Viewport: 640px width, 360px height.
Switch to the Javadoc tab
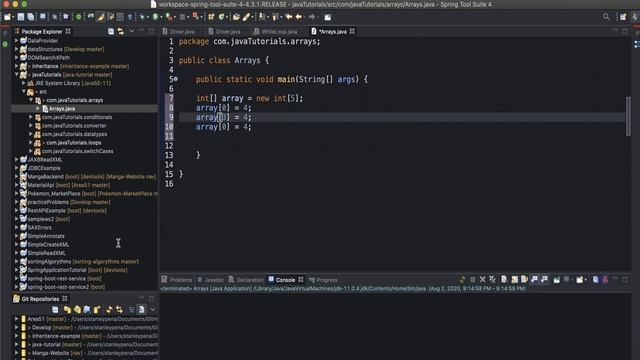(211, 280)
